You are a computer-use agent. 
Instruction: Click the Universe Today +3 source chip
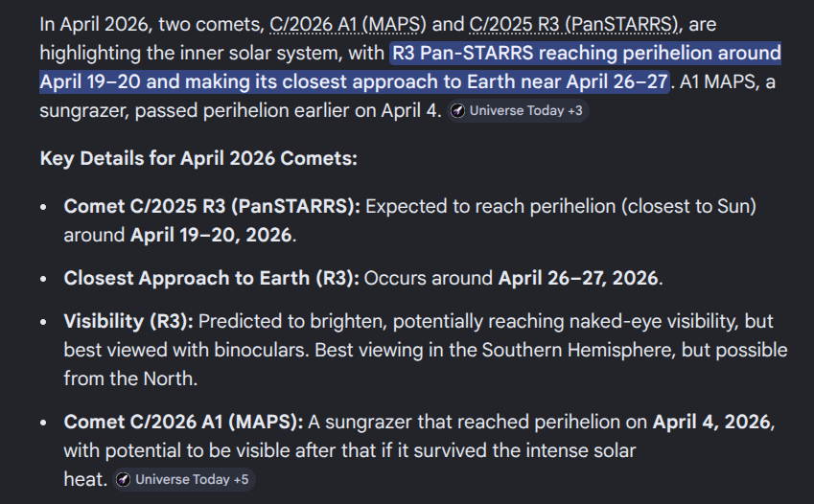click(x=516, y=111)
